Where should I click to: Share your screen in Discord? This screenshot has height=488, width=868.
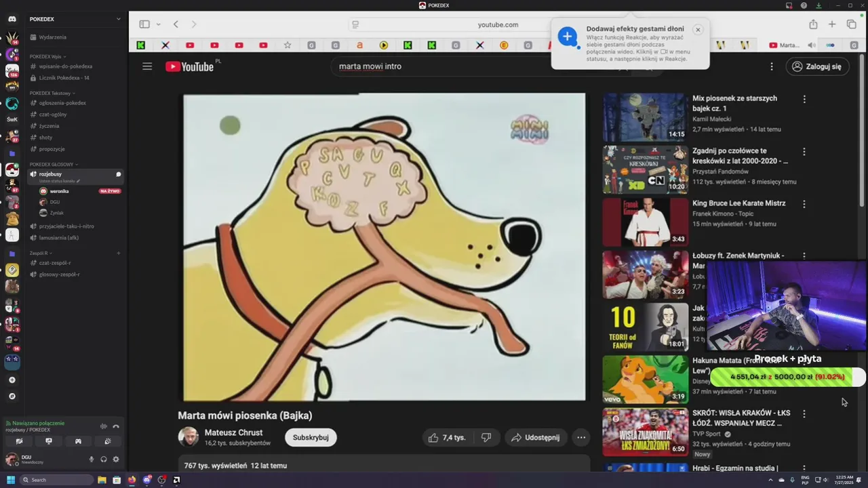(x=49, y=441)
